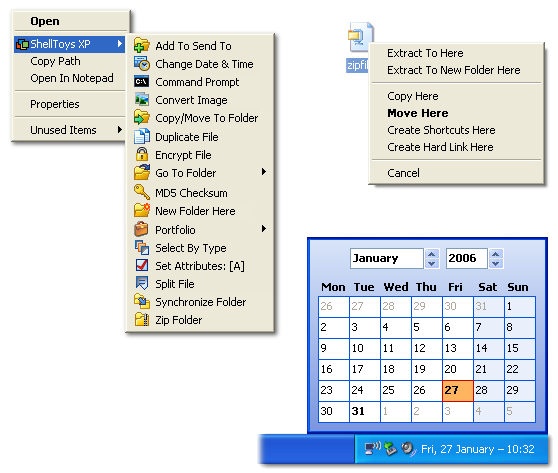Image resolution: width=558 pixels, height=473 pixels.
Task: Choose Open In Notepad menu entry
Action: click(x=72, y=78)
